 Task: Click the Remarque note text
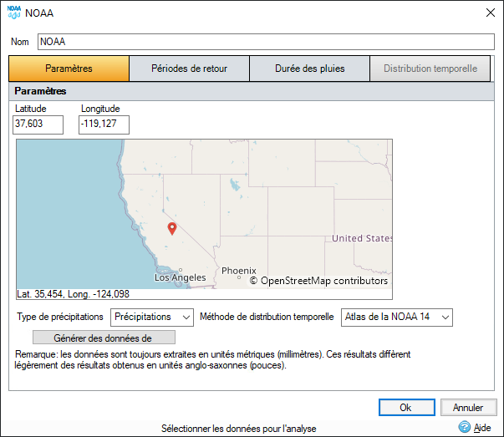[212, 359]
